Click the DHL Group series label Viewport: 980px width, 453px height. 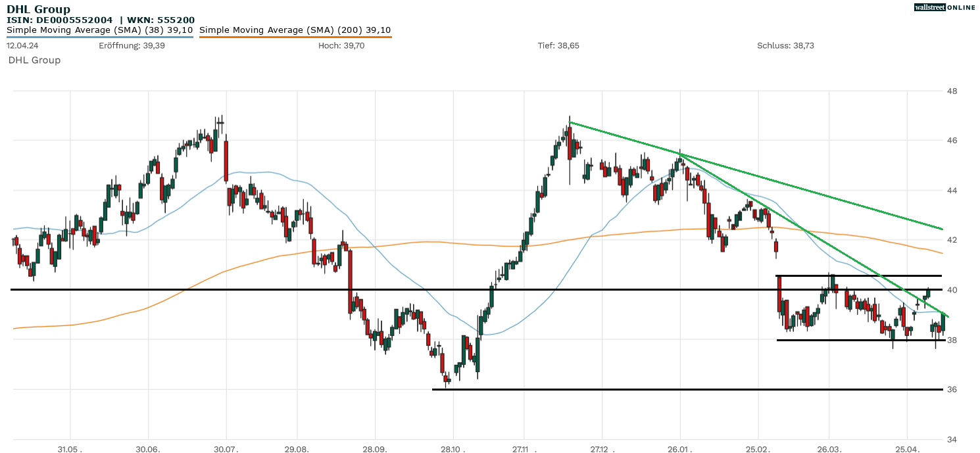(34, 60)
